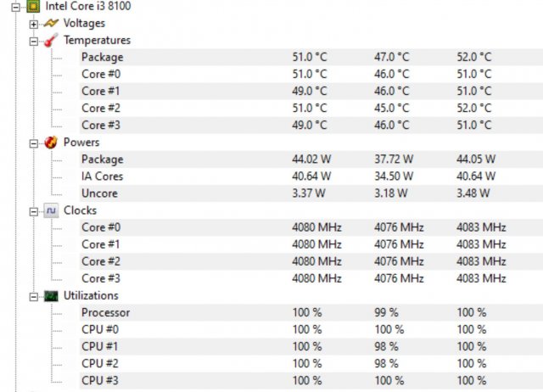Screen dimensions: 543x392
Task: Select the IA Cores power row
Action: [x=102, y=176]
